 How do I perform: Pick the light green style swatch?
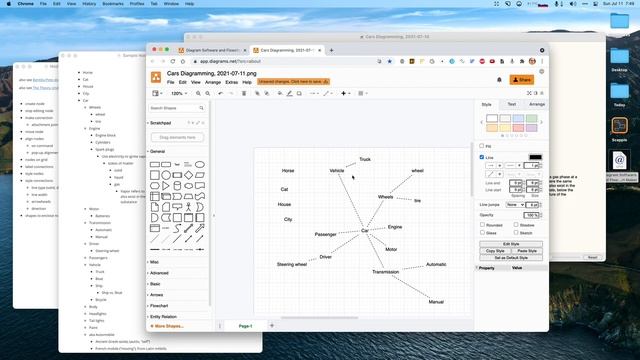coord(531,118)
